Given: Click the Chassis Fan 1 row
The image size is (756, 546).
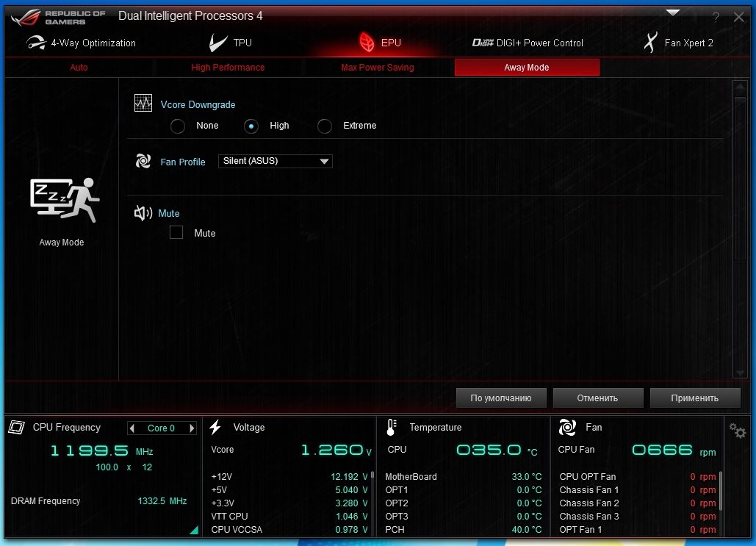Looking at the screenshot, I should click(638, 489).
